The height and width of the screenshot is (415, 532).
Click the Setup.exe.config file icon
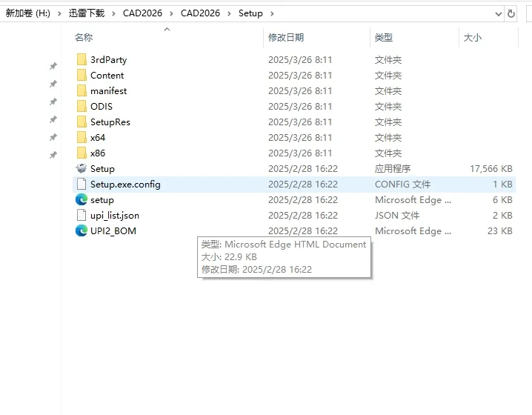point(82,185)
